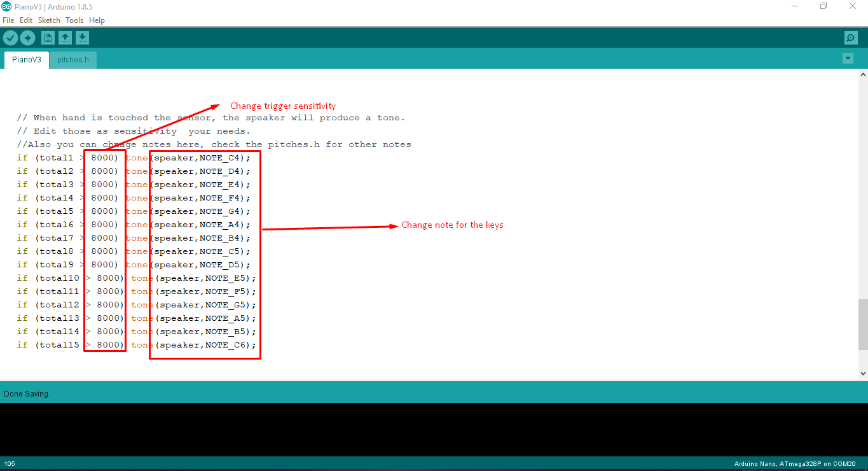
Task: Restore down the Arduino window
Action: [823, 6]
